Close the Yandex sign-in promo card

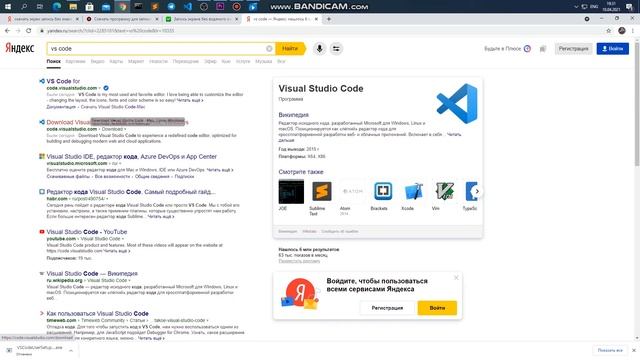tap(456, 278)
